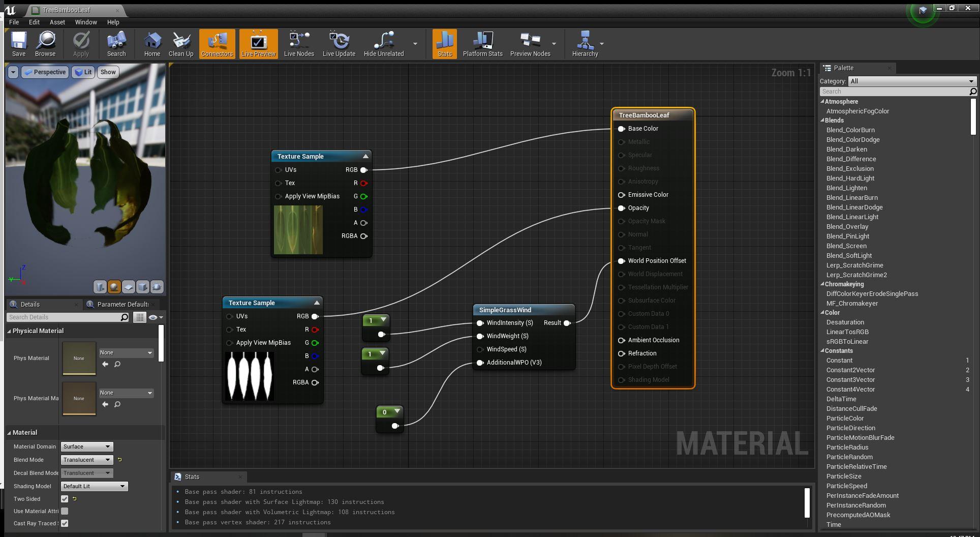The height and width of the screenshot is (537, 980).
Task: Click the Platform Stats toolbar button
Action: [483, 44]
